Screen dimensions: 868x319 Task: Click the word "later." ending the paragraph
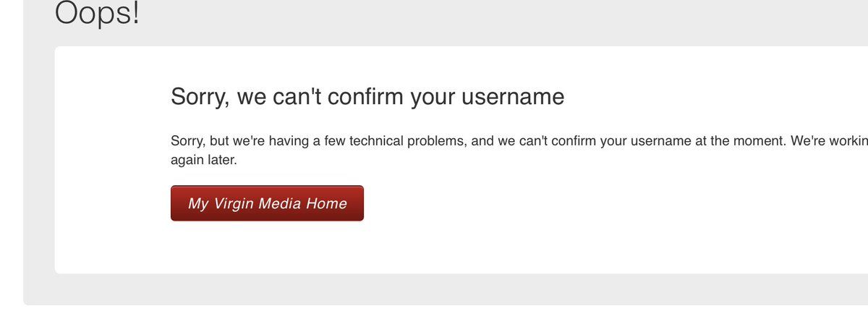[x=223, y=161]
